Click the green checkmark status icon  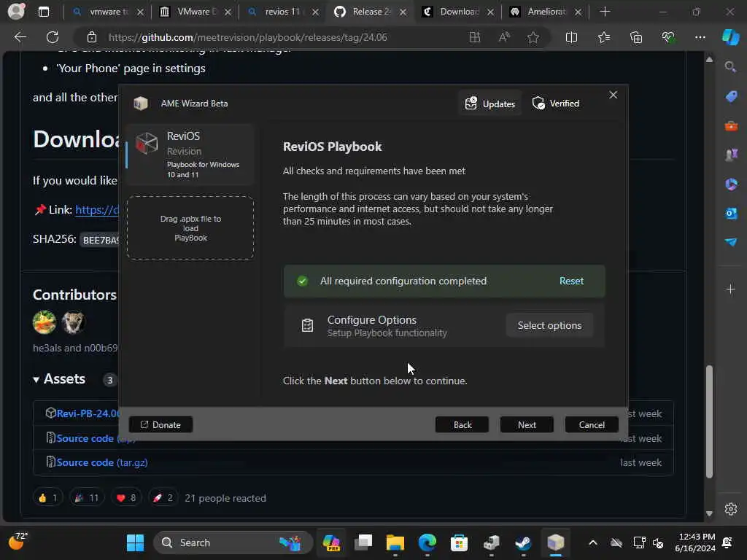click(302, 281)
